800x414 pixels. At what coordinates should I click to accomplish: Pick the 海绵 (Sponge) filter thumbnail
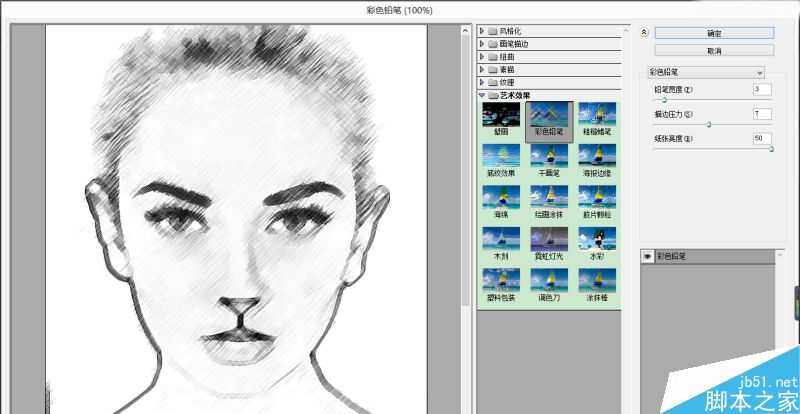502,197
